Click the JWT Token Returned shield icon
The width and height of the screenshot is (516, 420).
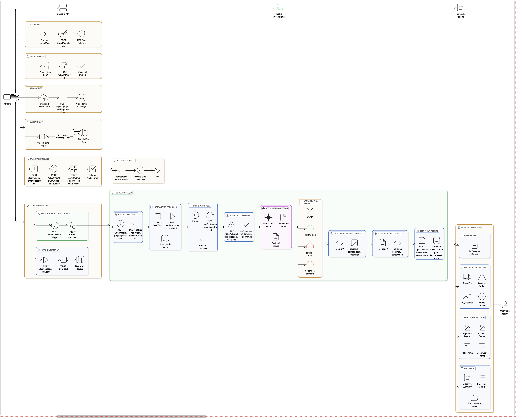(x=82, y=34)
